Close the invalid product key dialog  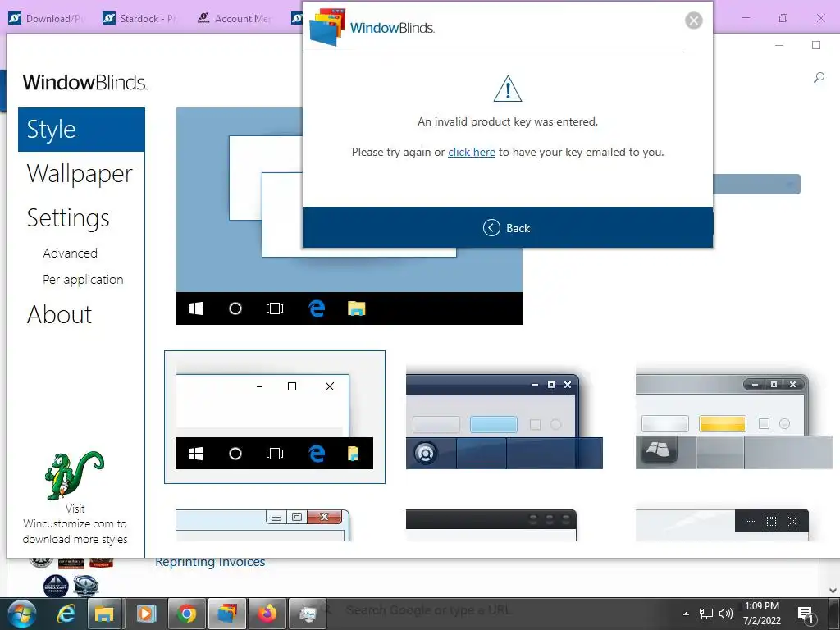point(694,21)
